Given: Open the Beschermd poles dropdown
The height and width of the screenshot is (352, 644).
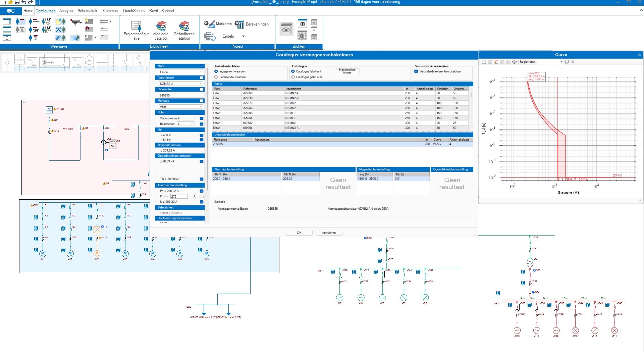Looking at the screenshot, I should pos(185,124).
